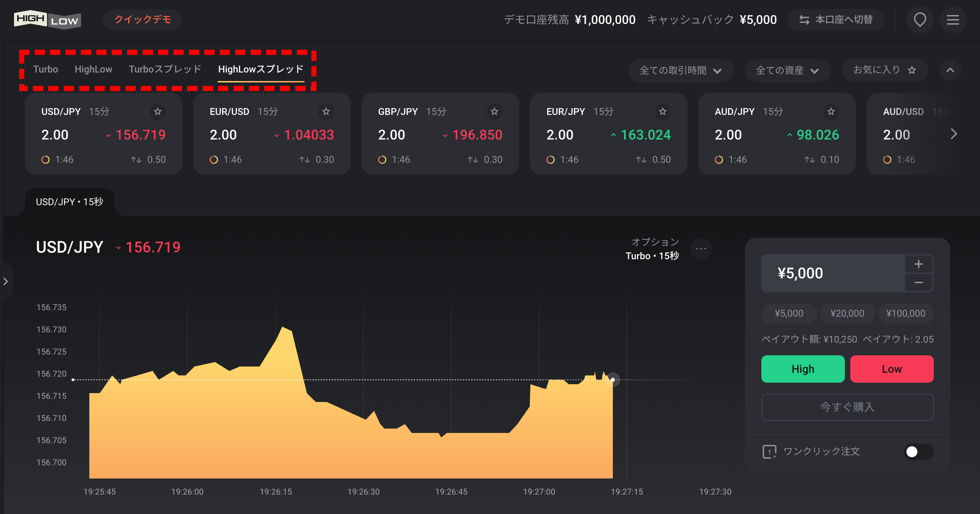This screenshot has height=514, width=980.
Task: Click the large USD/JPY 156.719 chart price
Action: 108,247
